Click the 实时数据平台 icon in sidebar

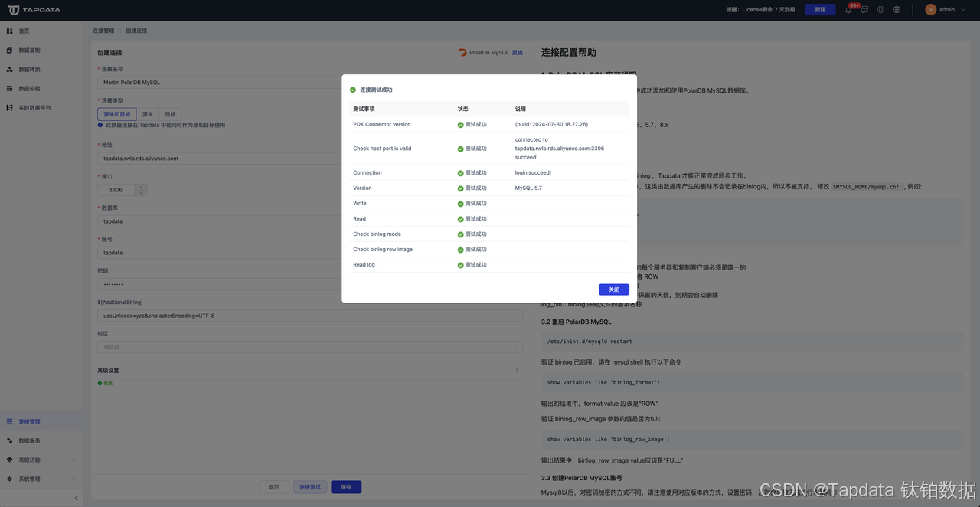[x=9, y=107]
